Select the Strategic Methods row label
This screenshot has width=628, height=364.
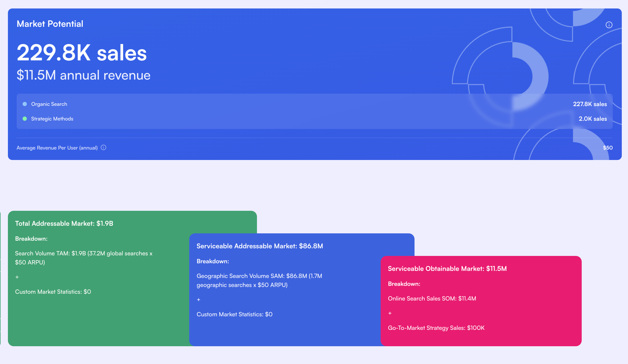click(x=52, y=119)
